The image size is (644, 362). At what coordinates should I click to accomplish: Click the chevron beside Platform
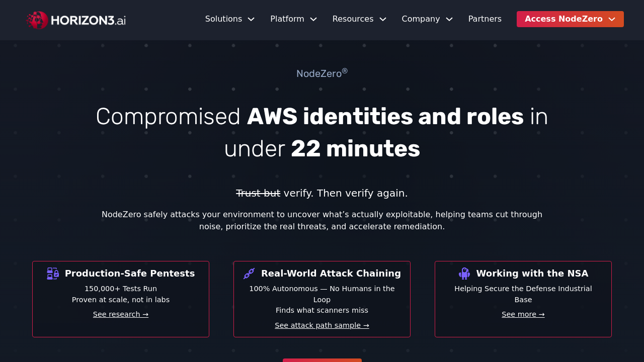click(x=313, y=19)
